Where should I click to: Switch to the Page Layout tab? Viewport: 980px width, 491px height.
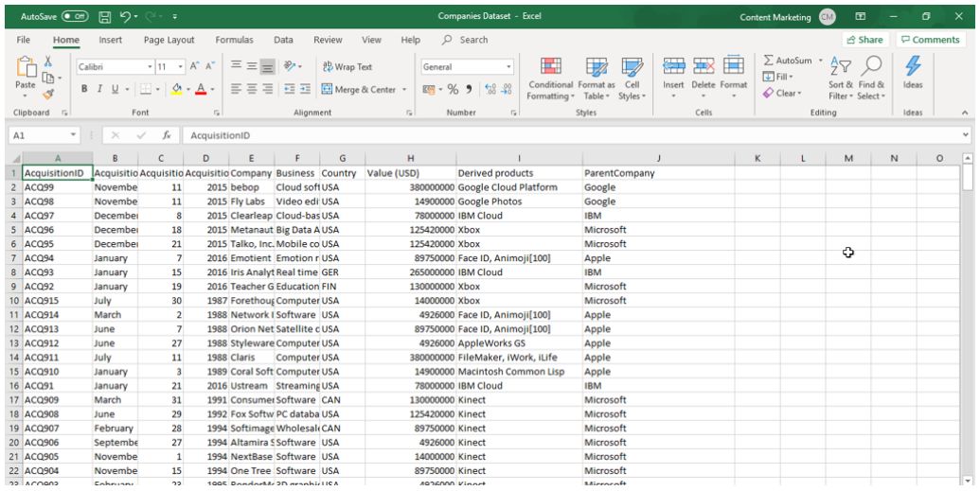(x=169, y=40)
